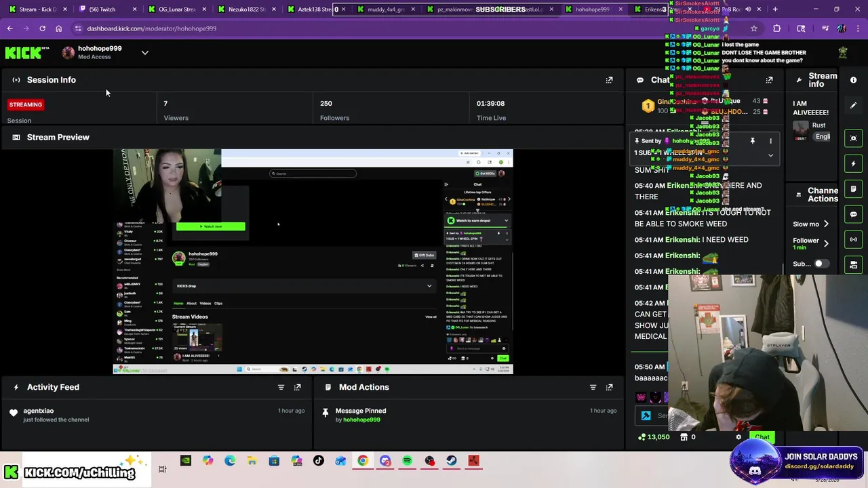Image resolution: width=868 pixels, height=488 pixels.
Task: Switch to the muddy_4x4_gmc browser tab
Action: (385, 9)
